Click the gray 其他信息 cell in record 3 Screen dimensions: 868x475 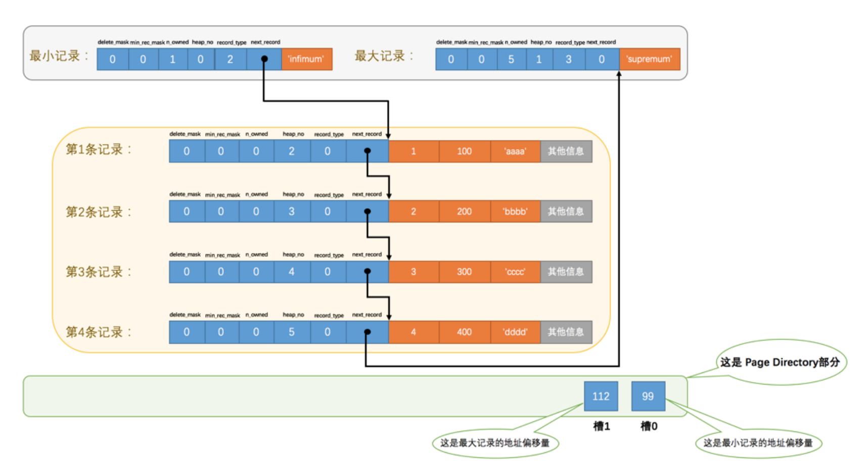tap(566, 271)
